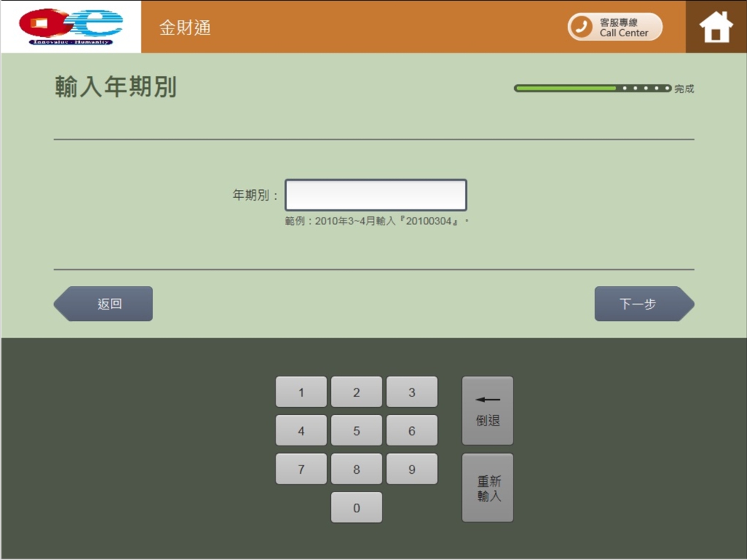Image resolution: width=747 pixels, height=560 pixels.
Task: Tap digit 3 on the keypad
Action: (412, 391)
